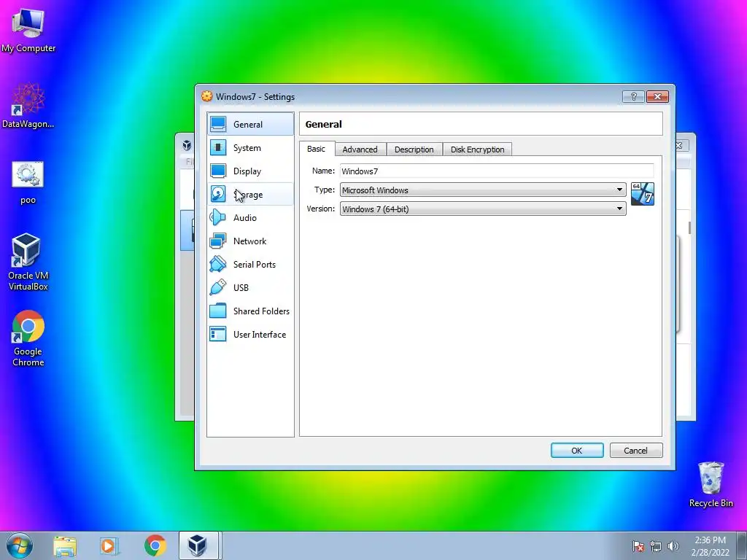Image resolution: width=747 pixels, height=560 pixels.
Task: Switch to the Basic tab
Action: [317, 149]
